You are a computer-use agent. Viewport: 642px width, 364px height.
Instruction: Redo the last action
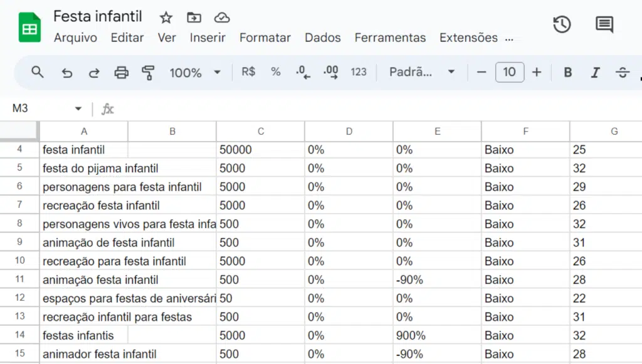(94, 73)
